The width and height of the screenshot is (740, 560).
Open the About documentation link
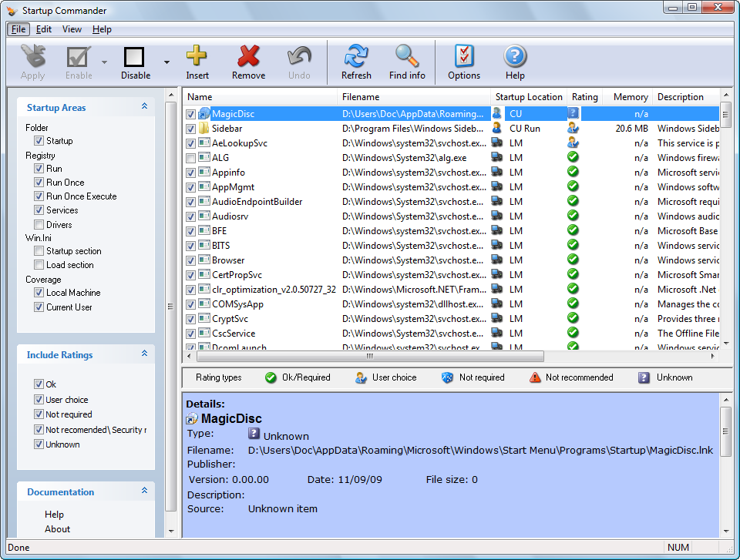click(57, 529)
